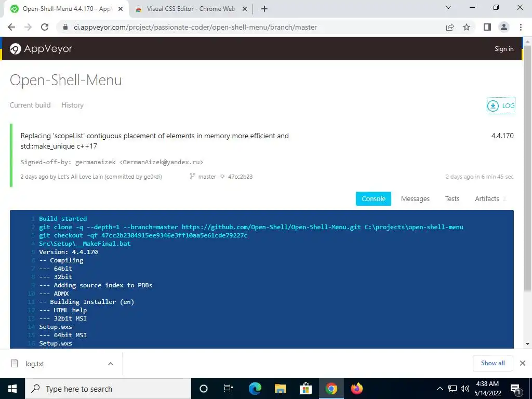Screen dimensions: 532x399
Task: Click '-- Building Installer (en)' line
Action: 87,302
